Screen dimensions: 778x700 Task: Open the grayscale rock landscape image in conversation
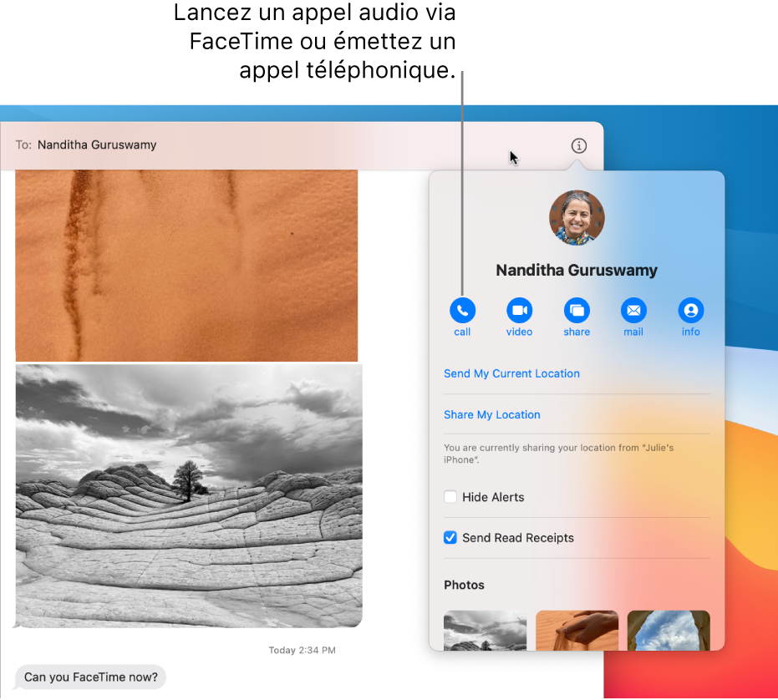point(189,496)
